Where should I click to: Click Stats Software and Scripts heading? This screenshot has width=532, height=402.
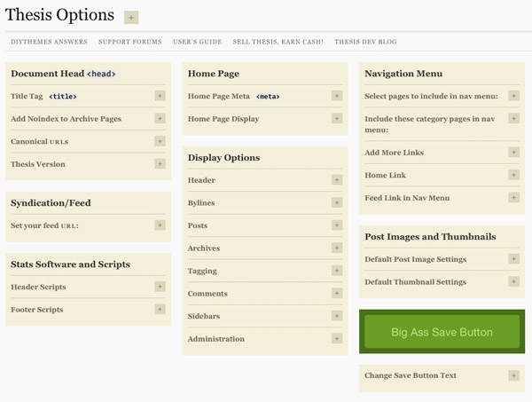(70, 264)
